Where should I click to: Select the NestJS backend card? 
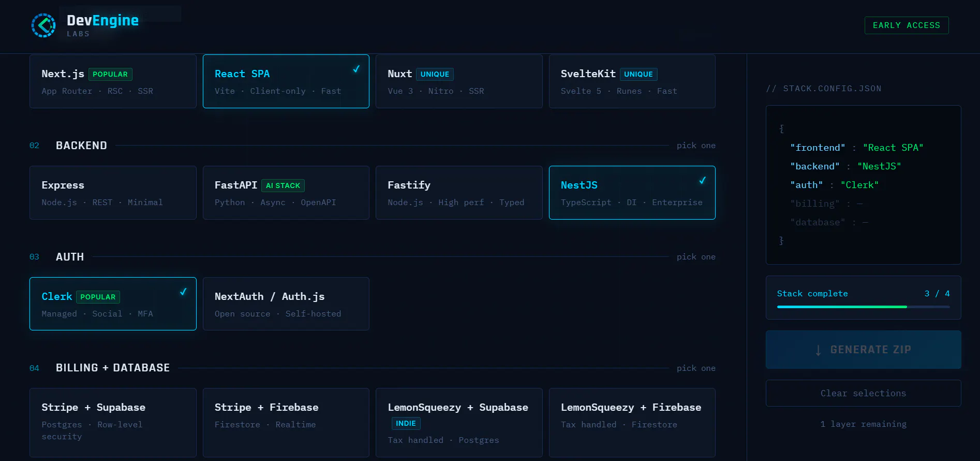point(632,193)
